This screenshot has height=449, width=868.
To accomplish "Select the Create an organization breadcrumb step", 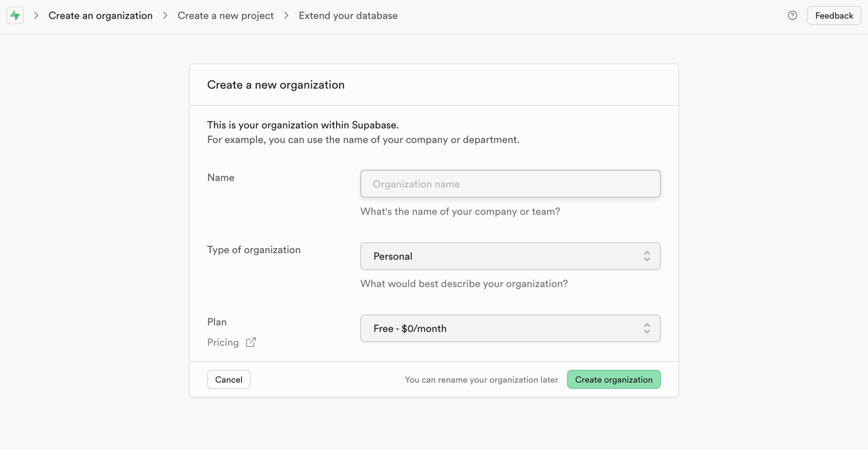I will (100, 15).
